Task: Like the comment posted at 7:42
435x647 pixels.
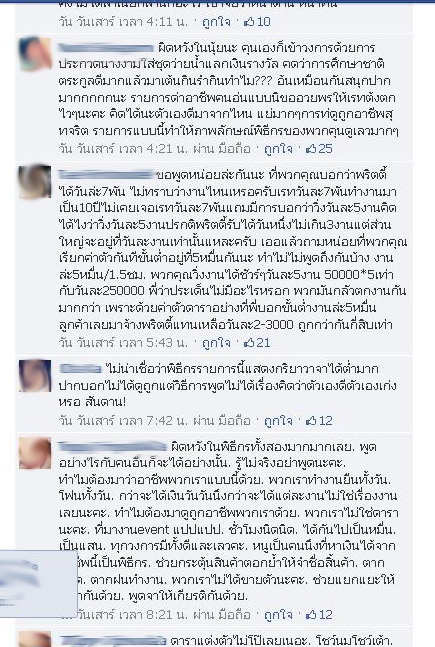Action: pos(278,420)
